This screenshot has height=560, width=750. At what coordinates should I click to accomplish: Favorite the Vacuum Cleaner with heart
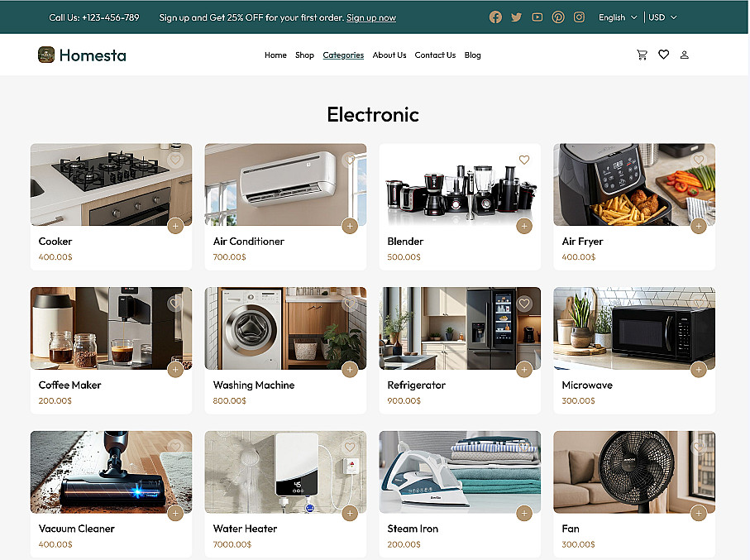coord(175,447)
